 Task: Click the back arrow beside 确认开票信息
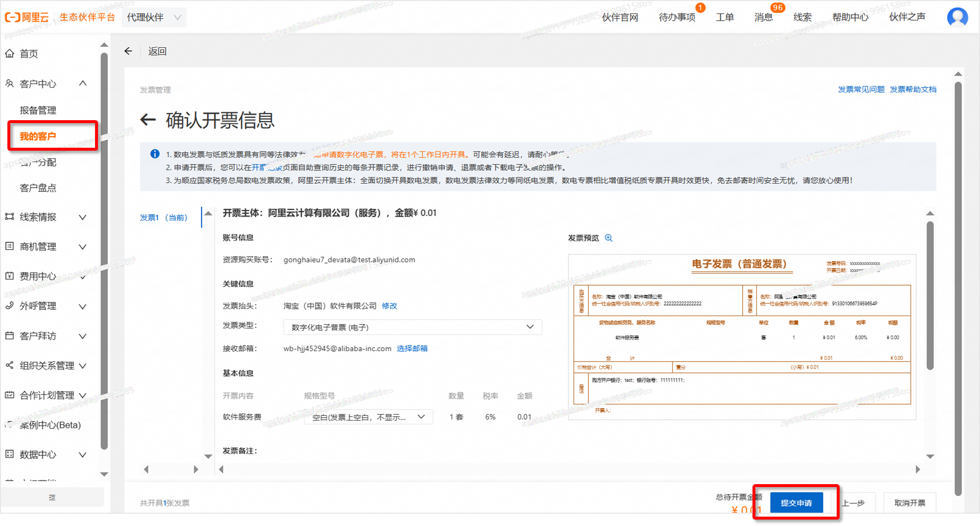point(148,120)
